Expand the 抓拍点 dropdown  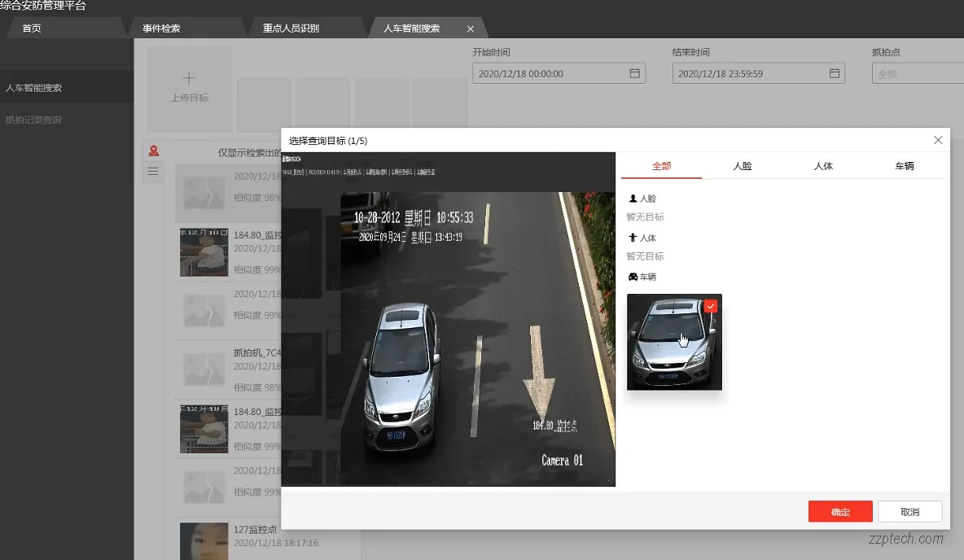click(918, 73)
